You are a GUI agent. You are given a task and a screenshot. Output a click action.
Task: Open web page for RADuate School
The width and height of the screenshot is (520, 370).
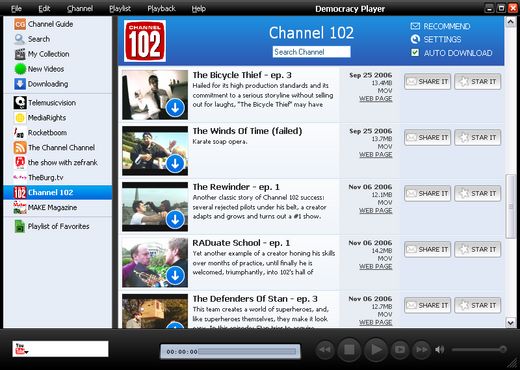coord(375,267)
